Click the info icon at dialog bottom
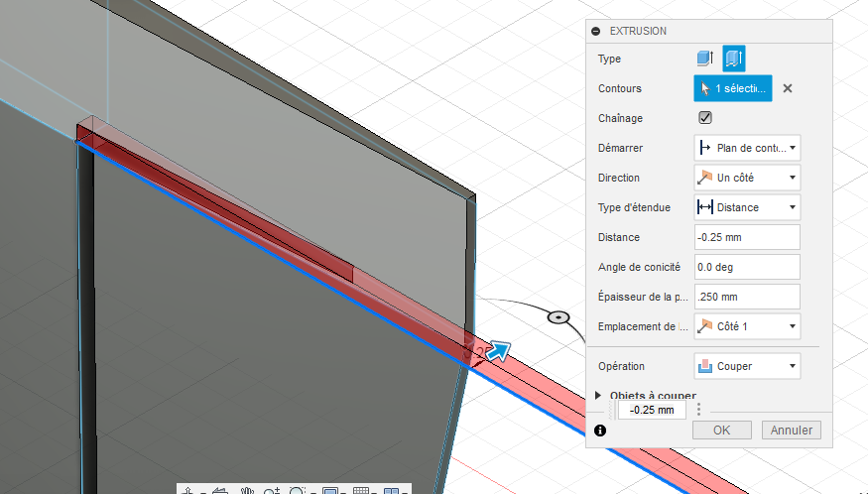868x494 pixels. (x=600, y=431)
